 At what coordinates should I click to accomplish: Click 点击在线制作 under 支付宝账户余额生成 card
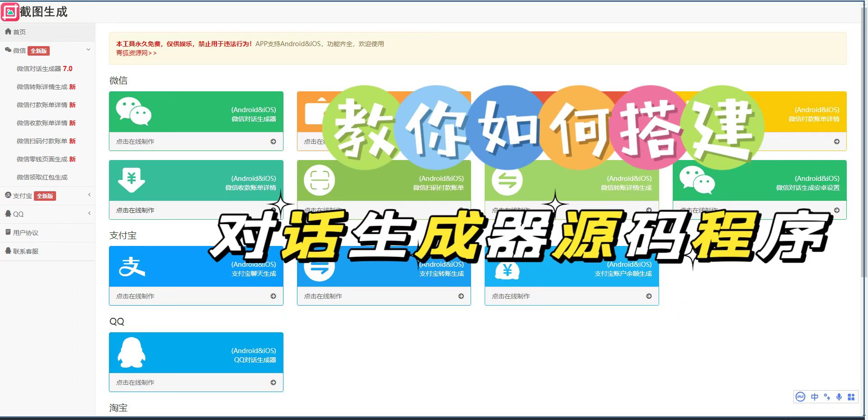[511, 296]
